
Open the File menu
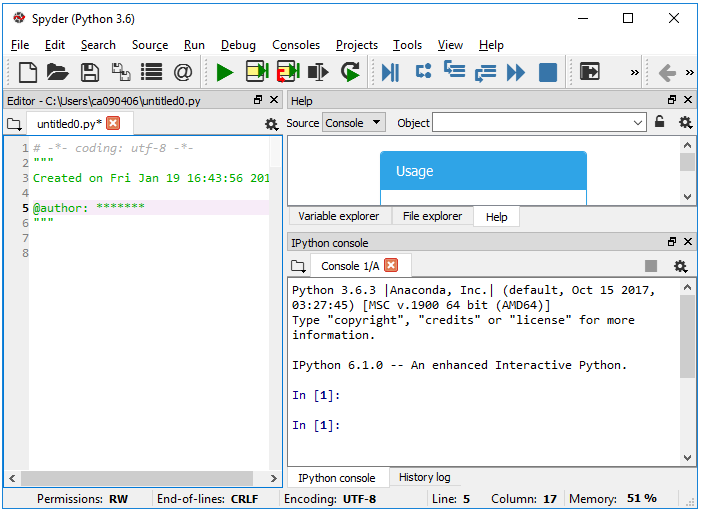tap(20, 45)
